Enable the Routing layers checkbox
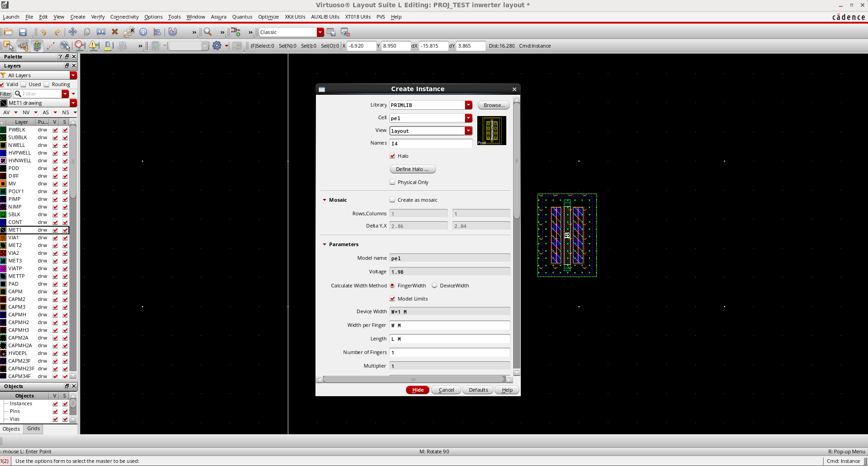Screen dimensions: 868x466 coord(47,84)
